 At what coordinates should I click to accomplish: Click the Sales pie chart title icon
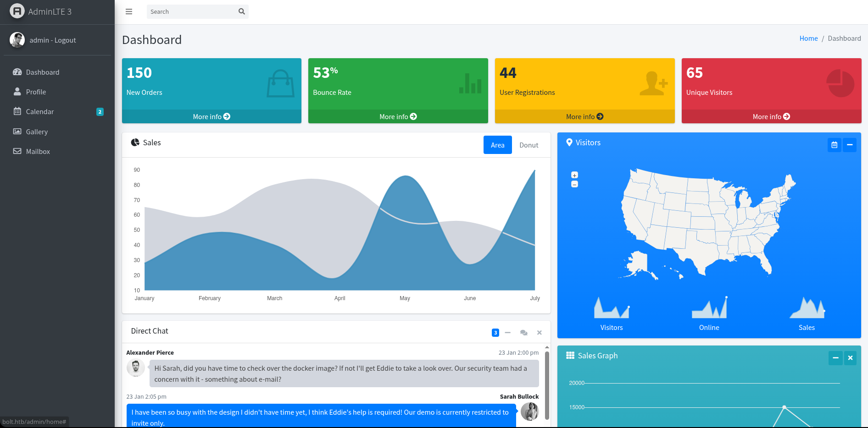coord(135,143)
